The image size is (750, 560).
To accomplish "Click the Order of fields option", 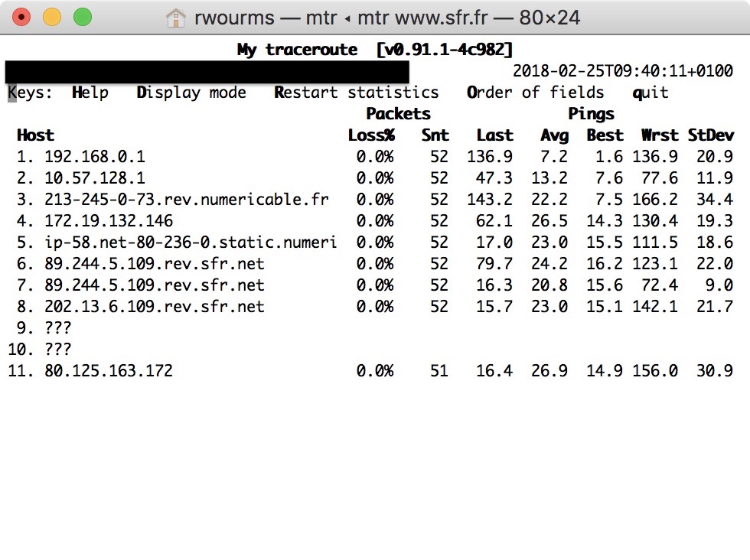I will coord(535,93).
